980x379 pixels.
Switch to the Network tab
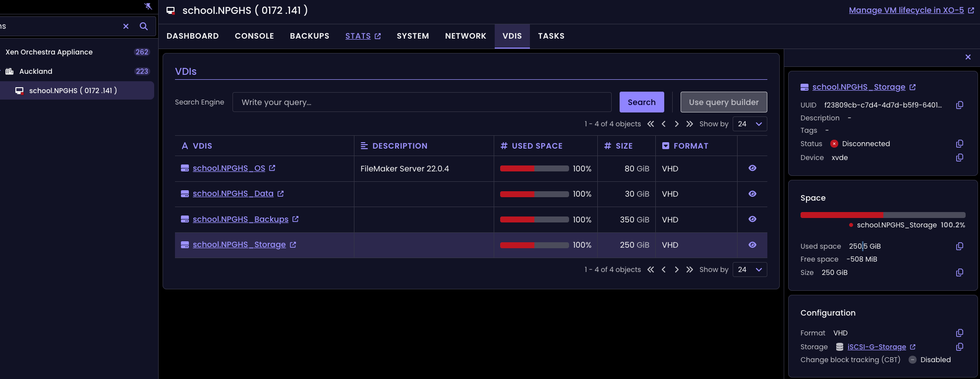pos(465,36)
